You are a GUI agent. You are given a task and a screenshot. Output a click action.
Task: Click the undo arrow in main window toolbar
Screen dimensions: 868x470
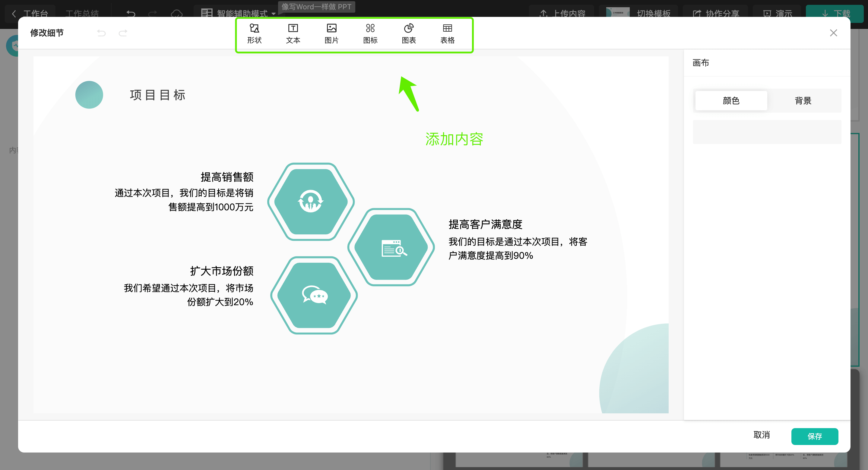click(131, 14)
